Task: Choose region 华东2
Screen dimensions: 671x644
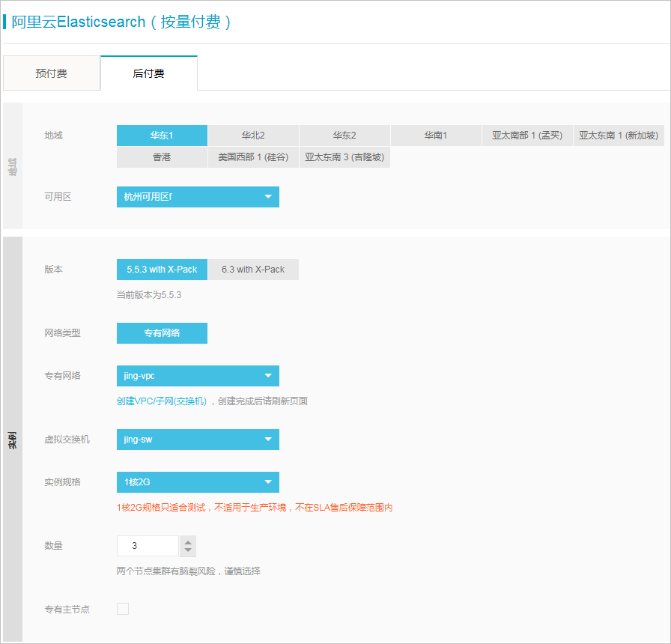Action: point(344,136)
